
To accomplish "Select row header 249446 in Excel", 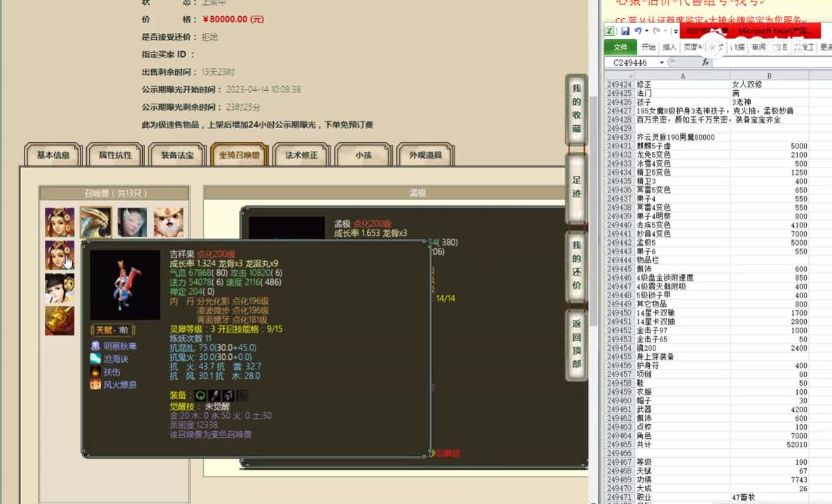I will click(619, 277).
